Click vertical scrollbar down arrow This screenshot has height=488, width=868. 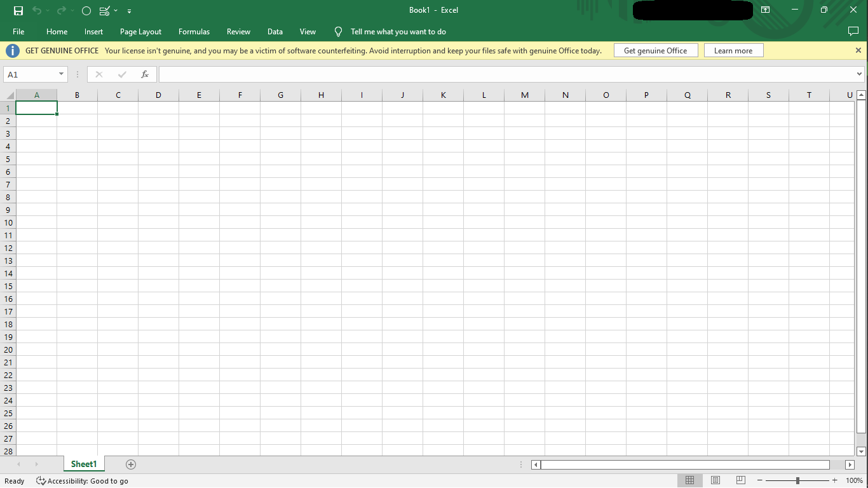862,451
